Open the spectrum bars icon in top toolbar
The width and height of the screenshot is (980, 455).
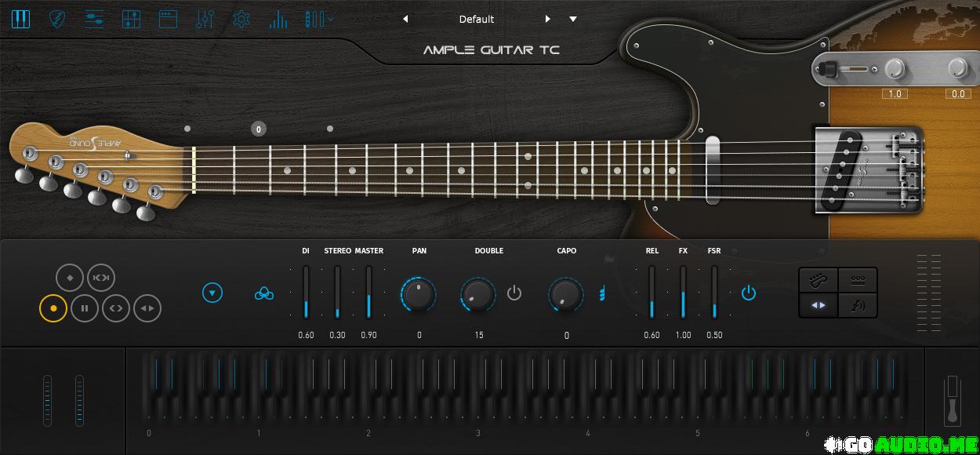tap(278, 20)
